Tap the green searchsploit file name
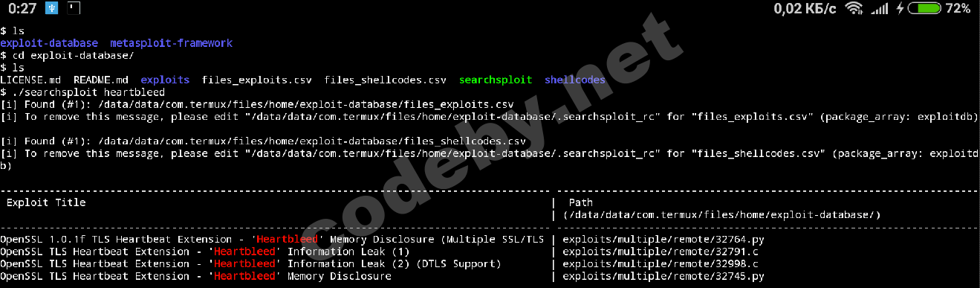The width and height of the screenshot is (980, 288). (x=495, y=80)
